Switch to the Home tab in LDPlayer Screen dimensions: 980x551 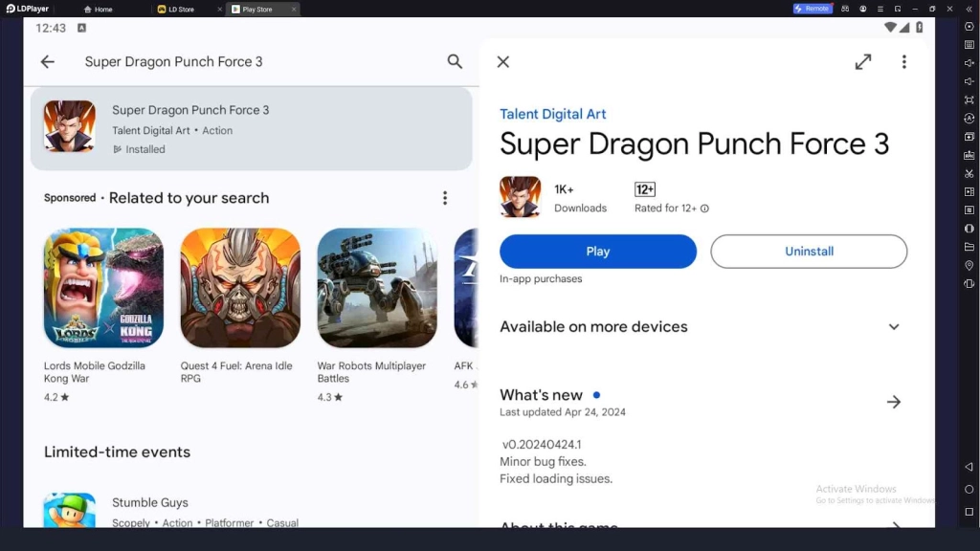coord(99,10)
